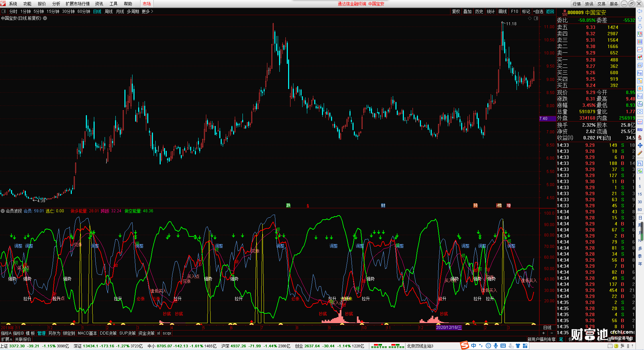Select the pencil drawing tool icon

pyautogui.click(x=640, y=153)
